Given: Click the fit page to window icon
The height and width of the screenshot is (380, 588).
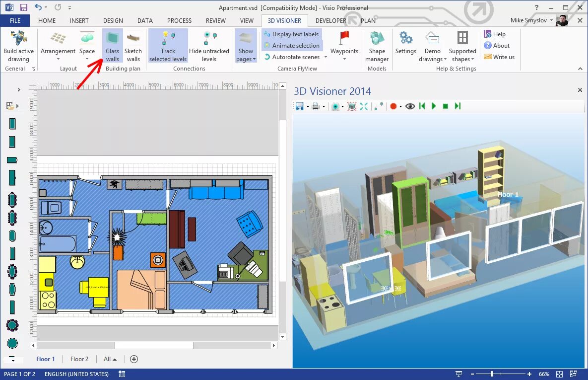Looking at the screenshot, I should (560, 374).
